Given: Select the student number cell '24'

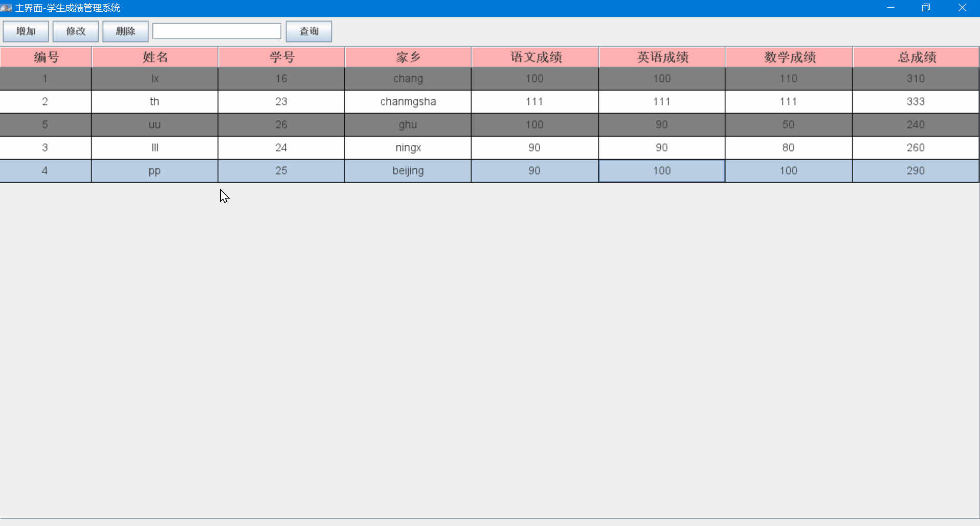Looking at the screenshot, I should click(x=281, y=148).
